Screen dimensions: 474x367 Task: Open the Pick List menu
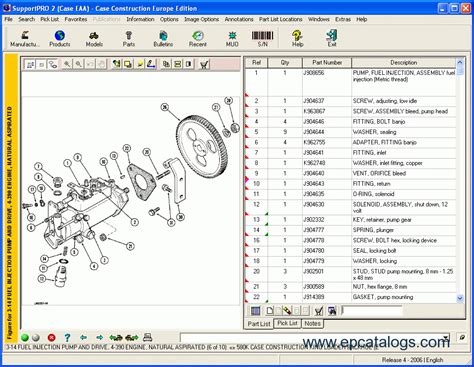(50, 19)
